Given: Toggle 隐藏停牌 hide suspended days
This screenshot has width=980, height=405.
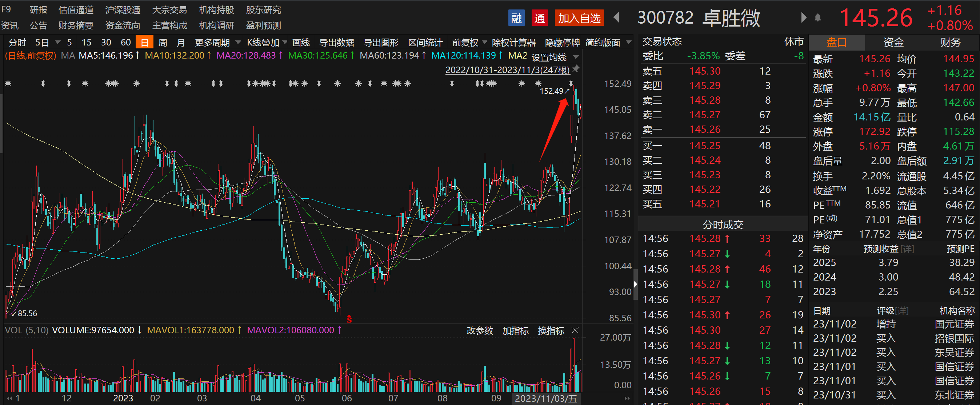Looking at the screenshot, I should click(x=562, y=43).
